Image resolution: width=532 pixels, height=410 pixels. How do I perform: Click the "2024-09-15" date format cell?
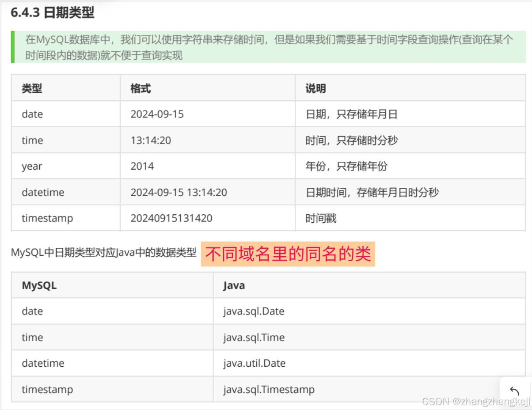click(x=208, y=114)
